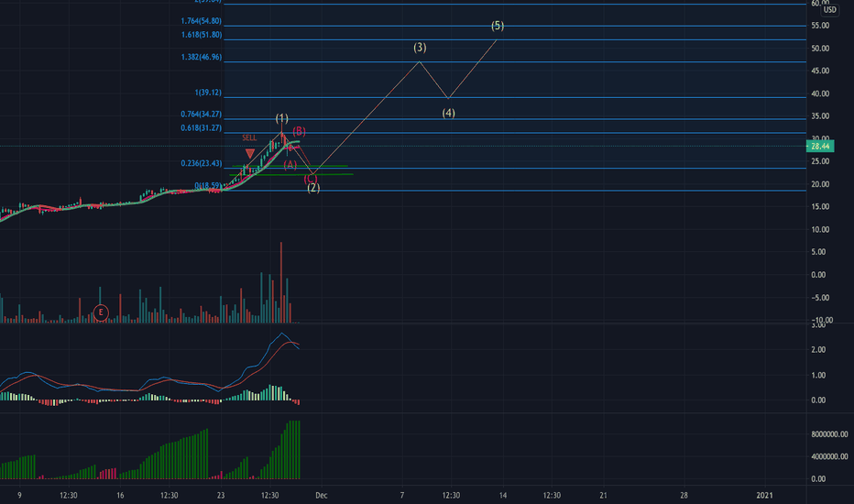Click the 45.00 price axis value
This screenshot has width=854, height=504.
coord(820,71)
